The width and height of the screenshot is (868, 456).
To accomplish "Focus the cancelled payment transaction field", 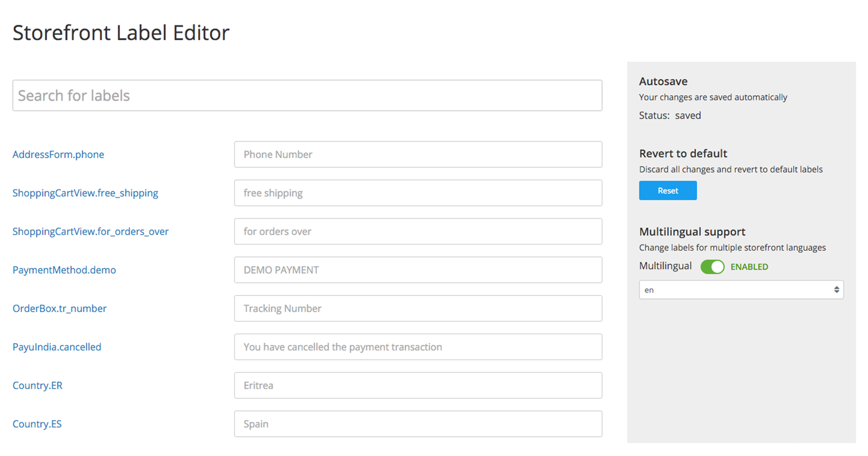I will click(418, 347).
